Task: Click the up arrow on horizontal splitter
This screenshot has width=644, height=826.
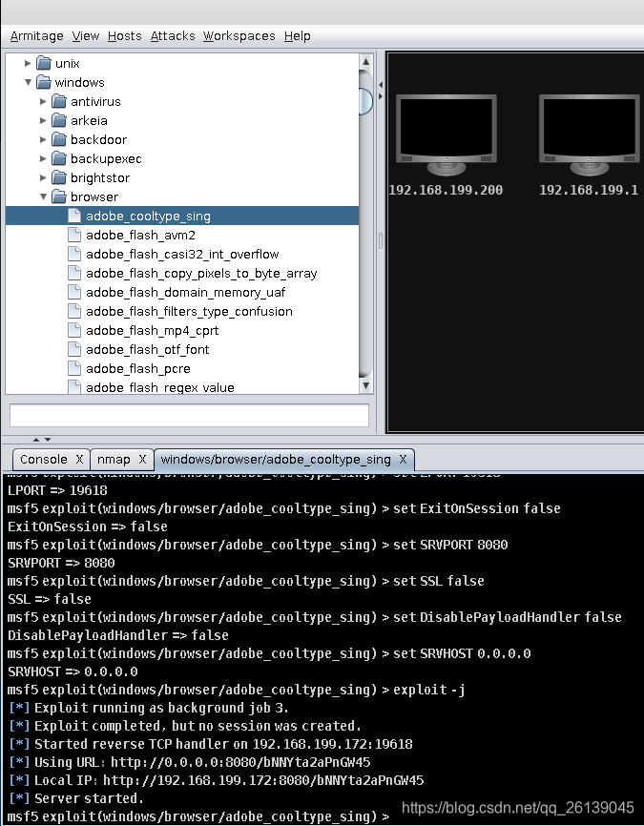Action: 36,440
